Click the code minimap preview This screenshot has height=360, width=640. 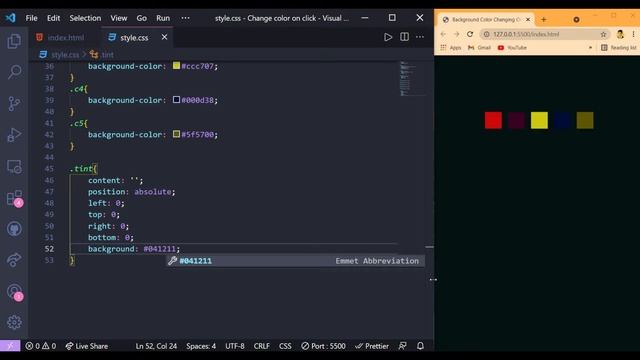(x=411, y=78)
